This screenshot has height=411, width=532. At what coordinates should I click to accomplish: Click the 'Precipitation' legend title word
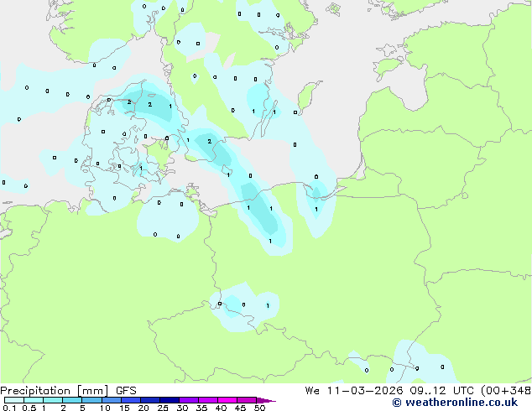pos(35,391)
